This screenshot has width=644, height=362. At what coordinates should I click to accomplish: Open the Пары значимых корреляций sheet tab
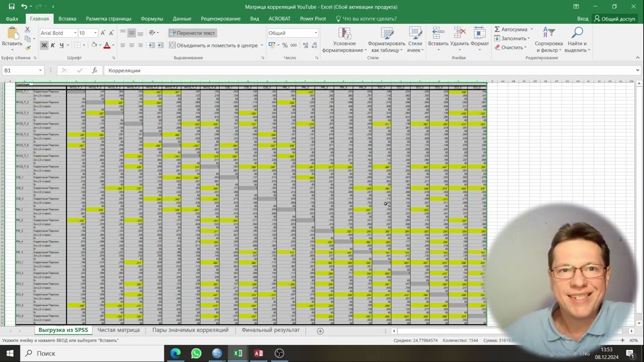tap(190, 330)
